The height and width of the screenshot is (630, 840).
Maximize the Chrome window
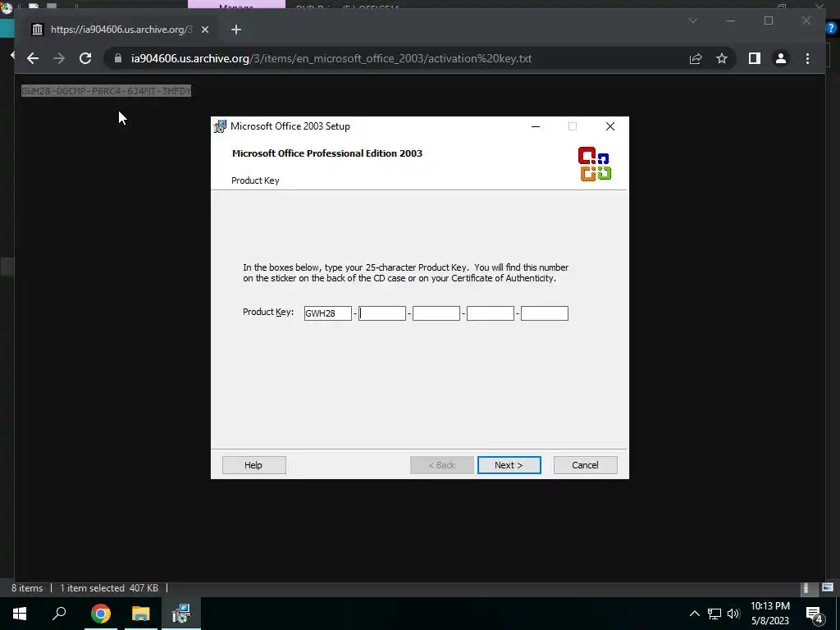pos(769,21)
